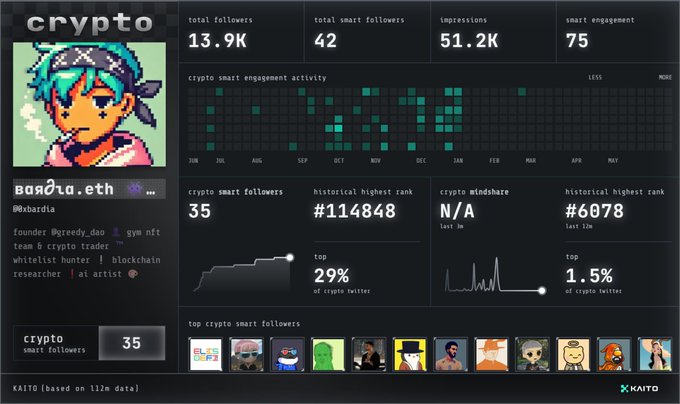Screen dimensions: 680x404
Task: Click the 'top crypto smart followers' heading
Action: tap(244, 324)
